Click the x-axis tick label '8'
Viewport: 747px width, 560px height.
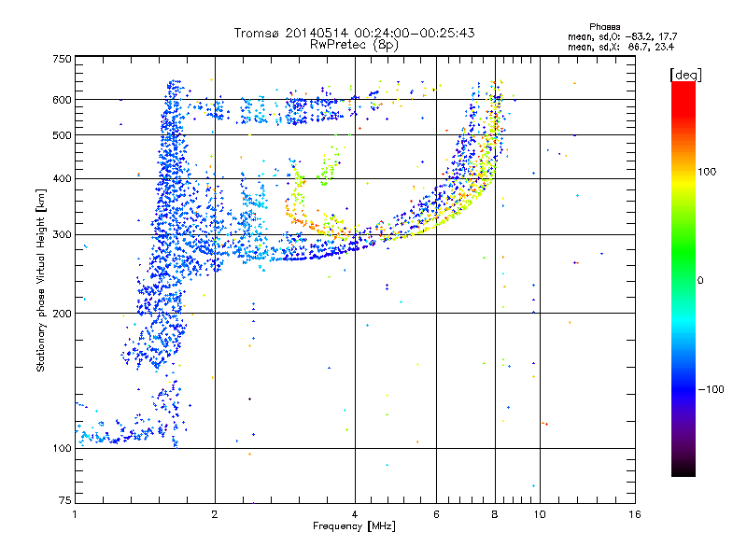tap(495, 514)
